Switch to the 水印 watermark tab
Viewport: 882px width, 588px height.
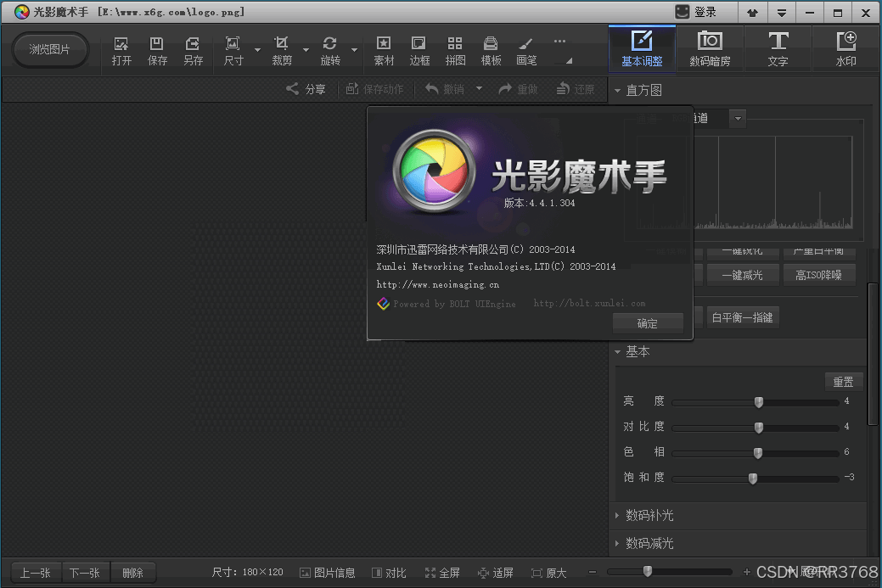pyautogui.click(x=846, y=49)
